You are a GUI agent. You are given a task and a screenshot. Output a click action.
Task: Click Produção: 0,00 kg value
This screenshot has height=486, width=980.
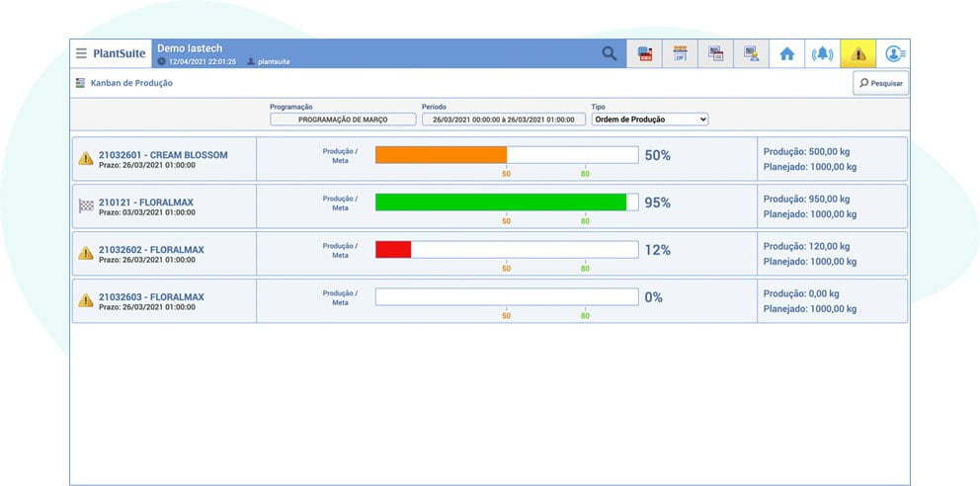pyautogui.click(x=802, y=294)
